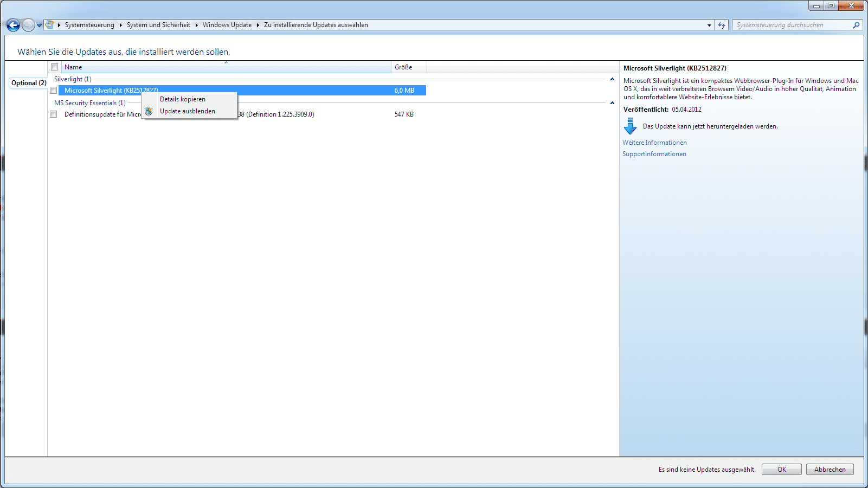
Task: Click the details title Microsoft Silverlight (KB2512827)
Action: [x=675, y=68]
